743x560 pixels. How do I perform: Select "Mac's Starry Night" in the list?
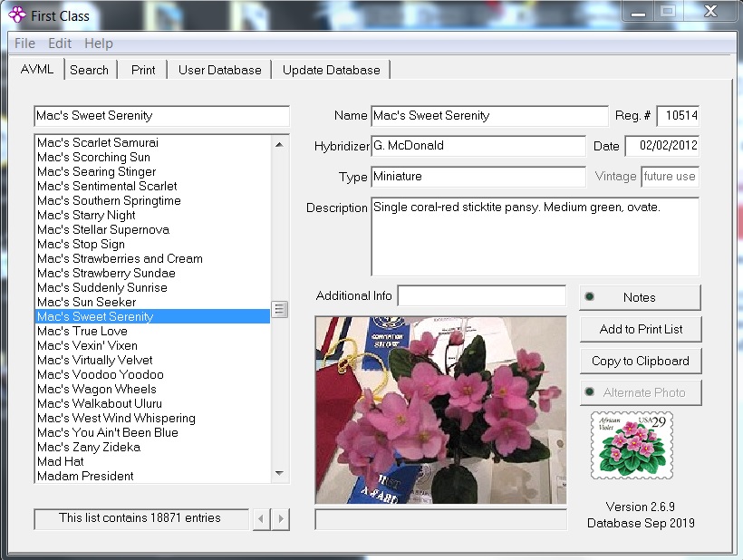(152, 215)
